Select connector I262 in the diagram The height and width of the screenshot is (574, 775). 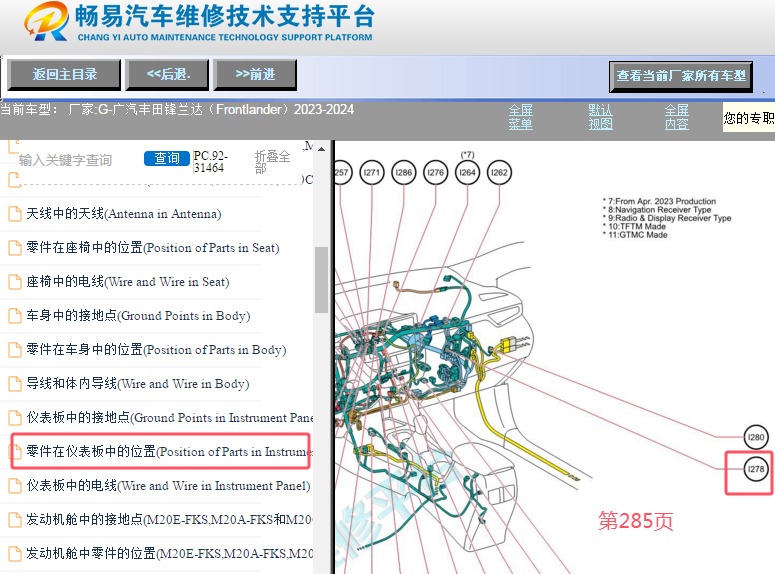click(x=499, y=173)
